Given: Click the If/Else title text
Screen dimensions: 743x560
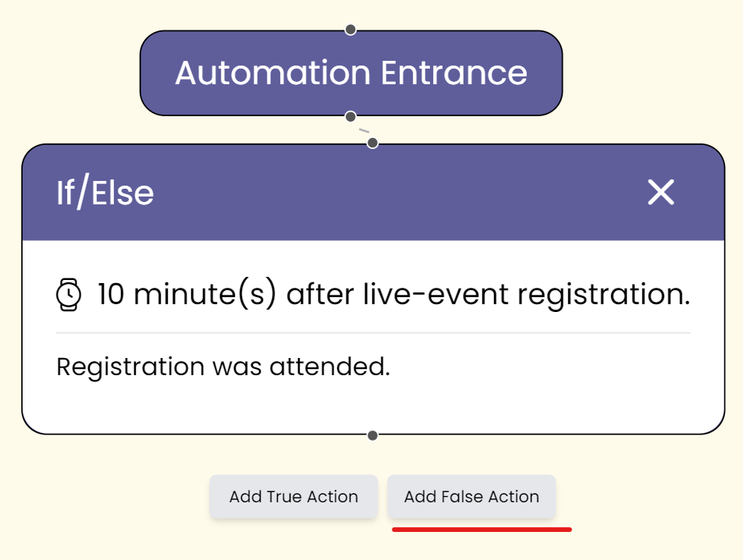Looking at the screenshot, I should [105, 193].
